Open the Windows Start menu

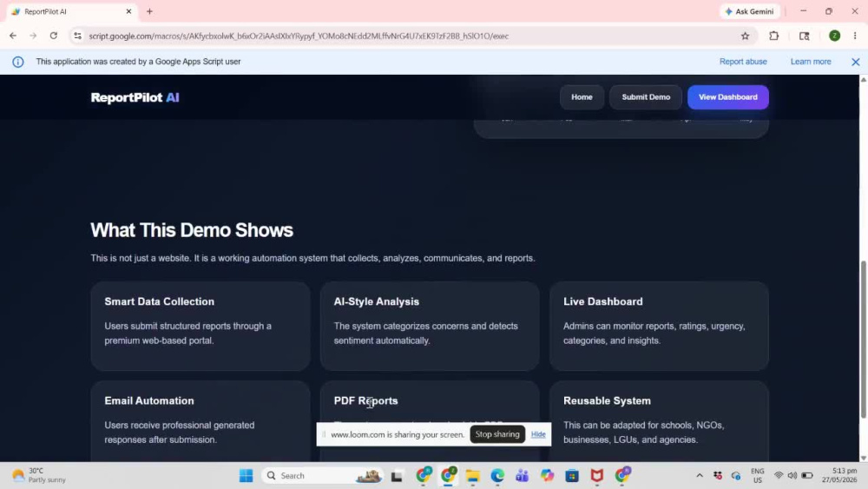[x=246, y=475]
